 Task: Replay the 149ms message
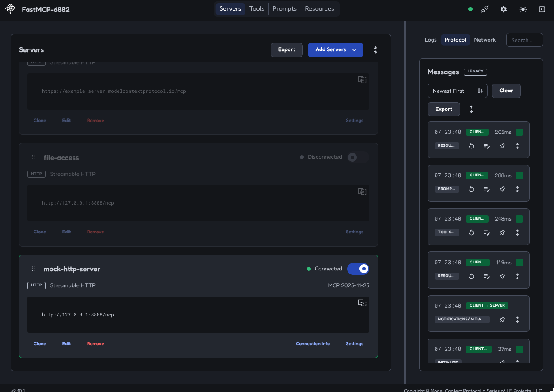(x=471, y=276)
